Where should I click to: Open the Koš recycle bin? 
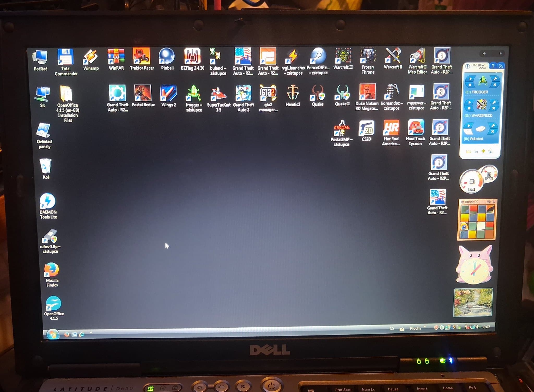pyautogui.click(x=46, y=169)
